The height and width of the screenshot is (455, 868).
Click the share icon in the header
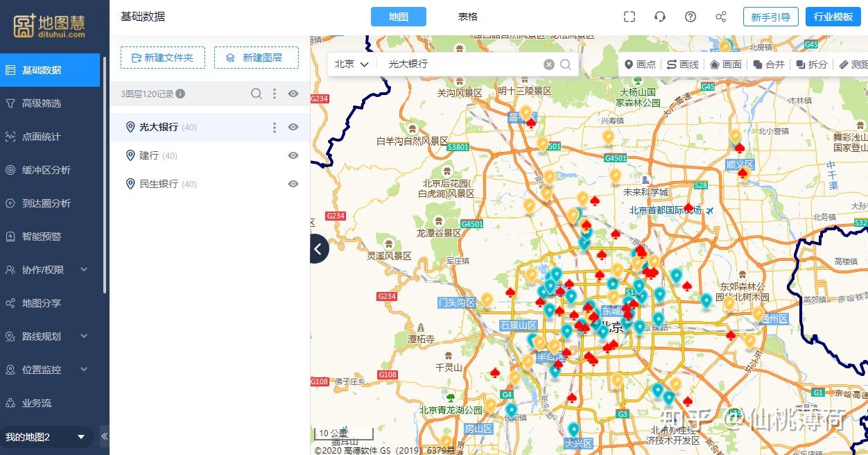(721, 17)
